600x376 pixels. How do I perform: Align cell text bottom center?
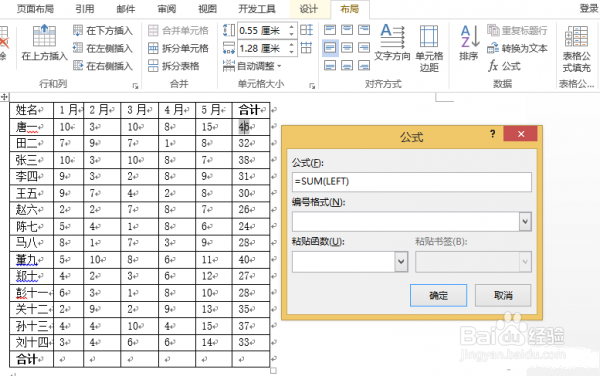click(347, 65)
